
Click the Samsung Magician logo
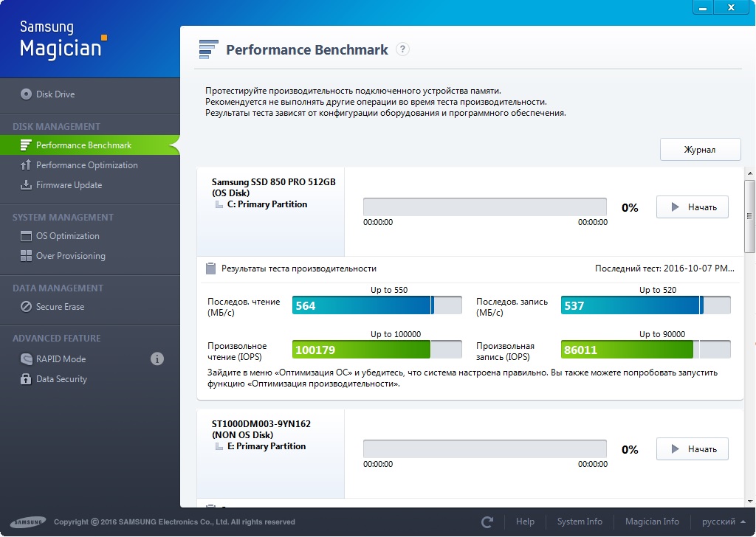63,41
